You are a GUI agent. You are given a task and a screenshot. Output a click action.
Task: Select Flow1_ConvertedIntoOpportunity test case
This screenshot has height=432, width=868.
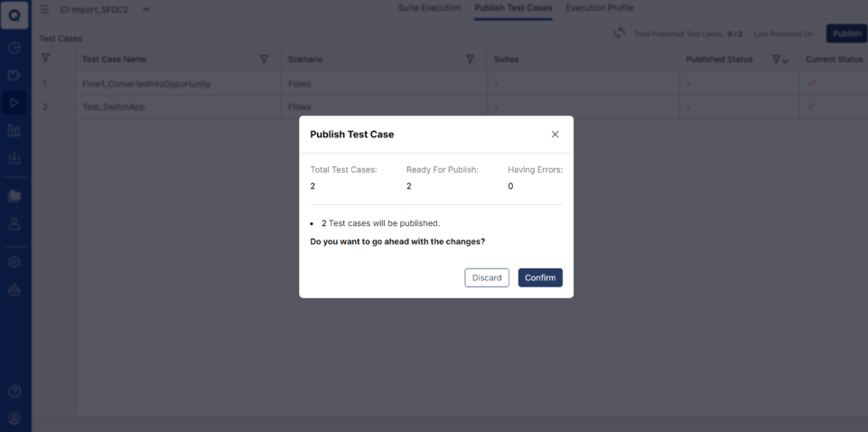pyautogui.click(x=146, y=84)
